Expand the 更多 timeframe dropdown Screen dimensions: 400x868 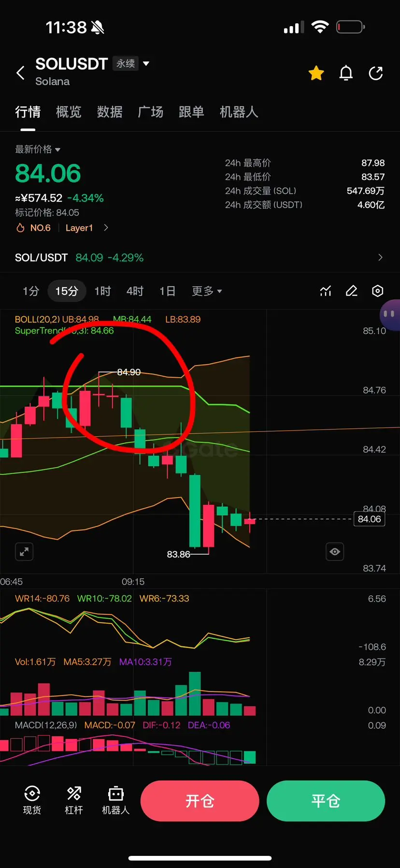[207, 291]
